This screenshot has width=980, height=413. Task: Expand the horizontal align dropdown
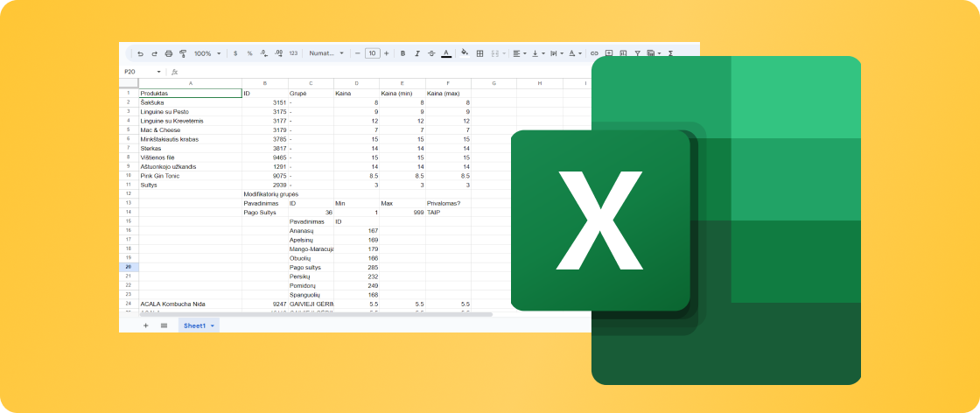point(518,53)
